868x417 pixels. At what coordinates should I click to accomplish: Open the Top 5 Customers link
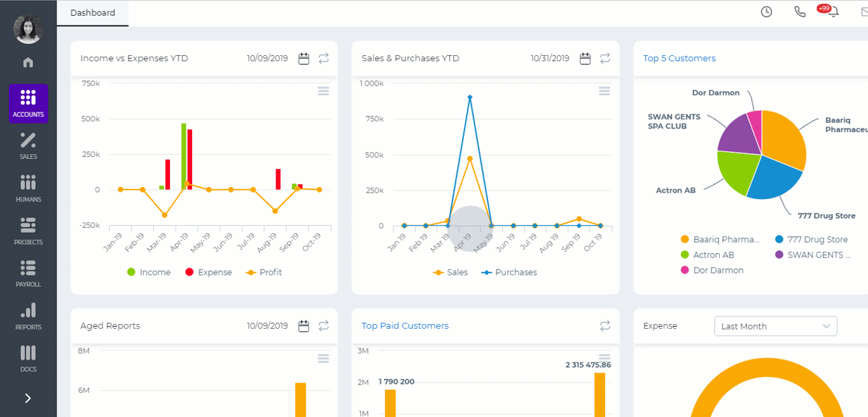pyautogui.click(x=679, y=58)
